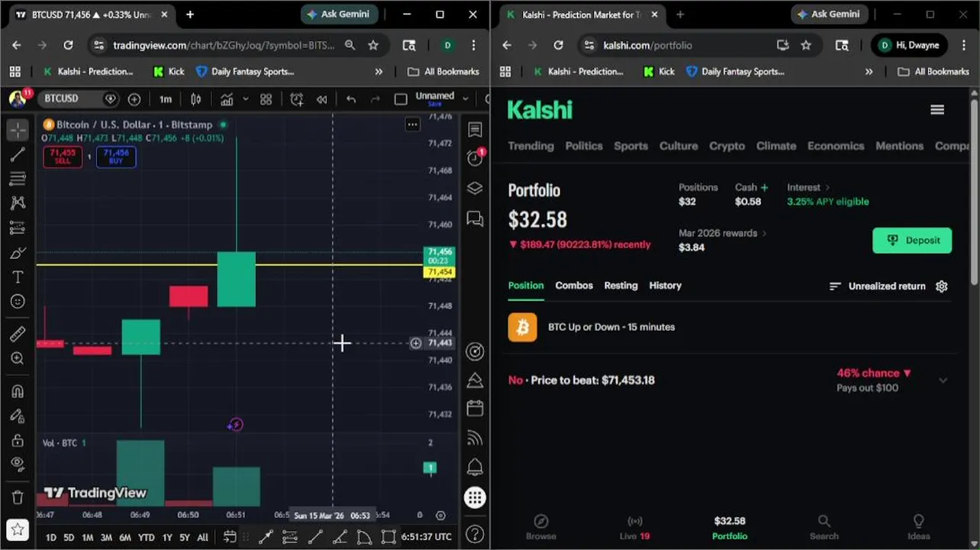
Task: Click the 6:51:37 UTC timezone selector
Action: [427, 537]
